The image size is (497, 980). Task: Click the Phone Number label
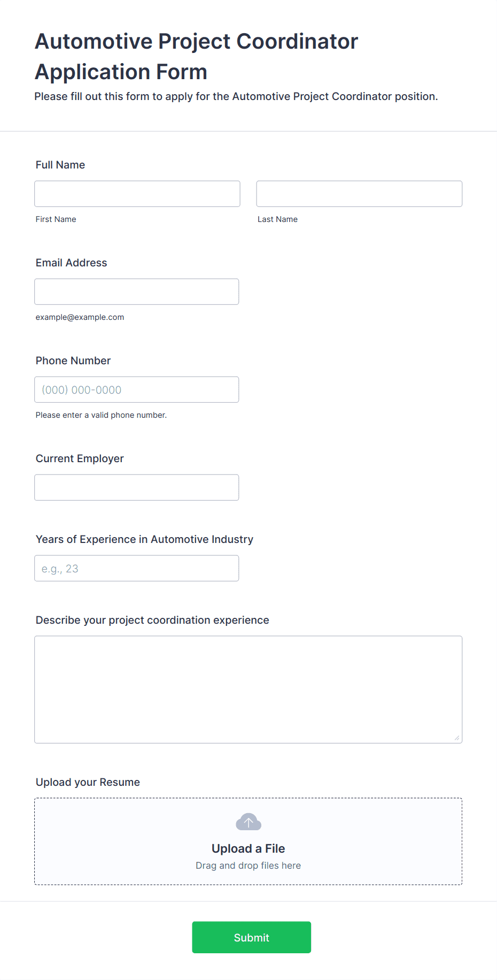click(x=73, y=361)
